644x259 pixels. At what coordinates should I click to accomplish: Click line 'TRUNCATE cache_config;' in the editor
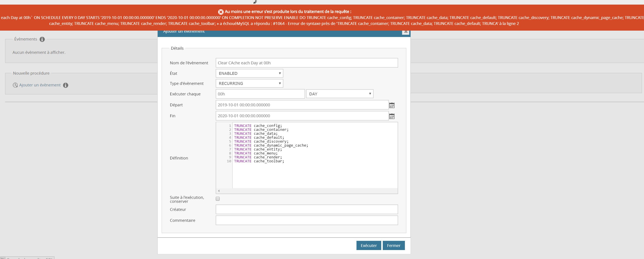pos(258,126)
